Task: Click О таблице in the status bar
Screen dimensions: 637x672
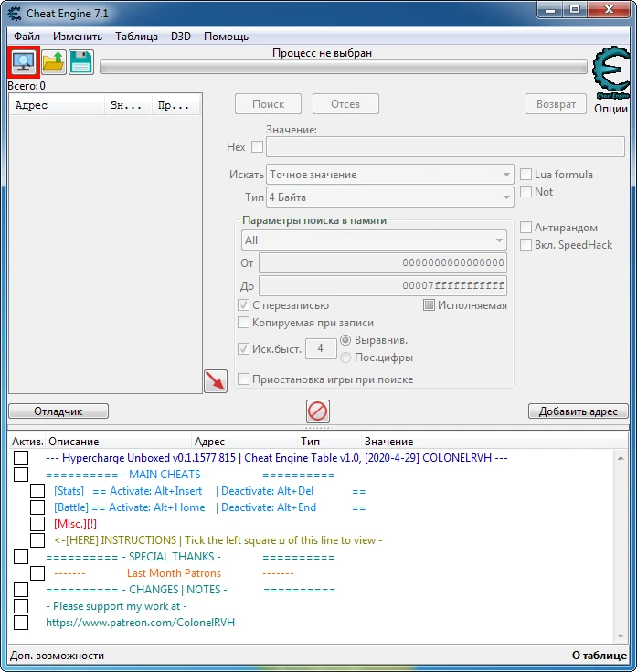Action: point(600,656)
